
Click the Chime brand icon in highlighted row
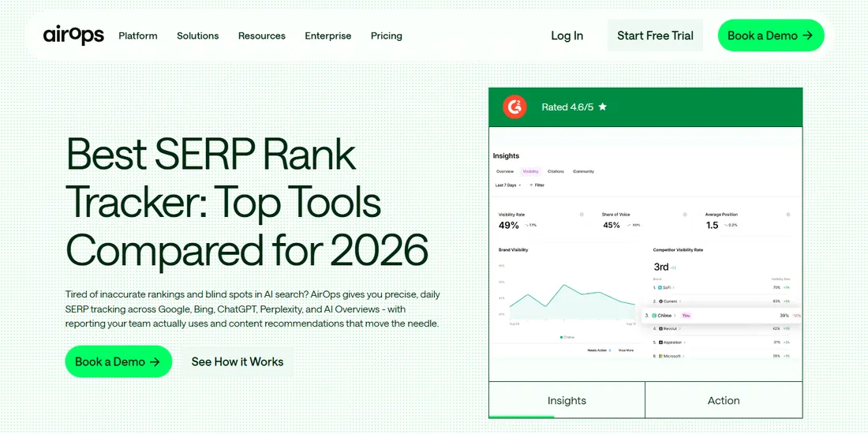[x=654, y=316]
